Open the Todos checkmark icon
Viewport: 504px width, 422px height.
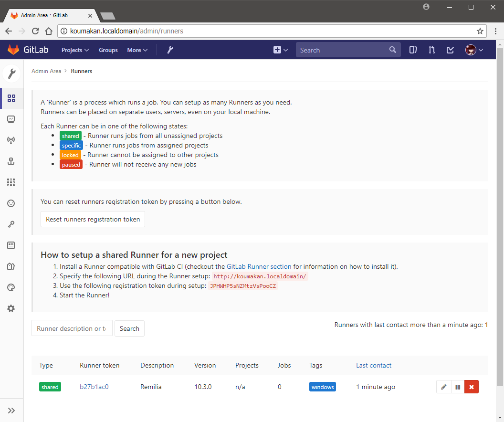(450, 50)
